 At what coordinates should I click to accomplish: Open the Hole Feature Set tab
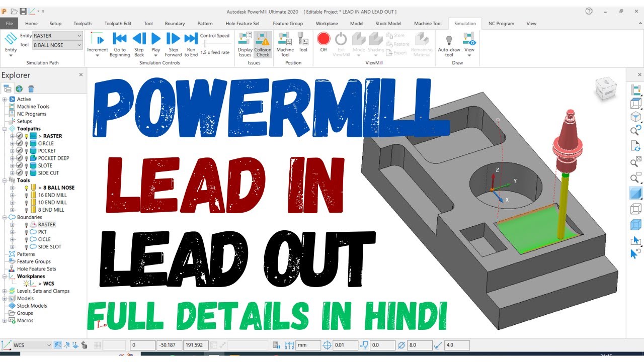click(243, 23)
